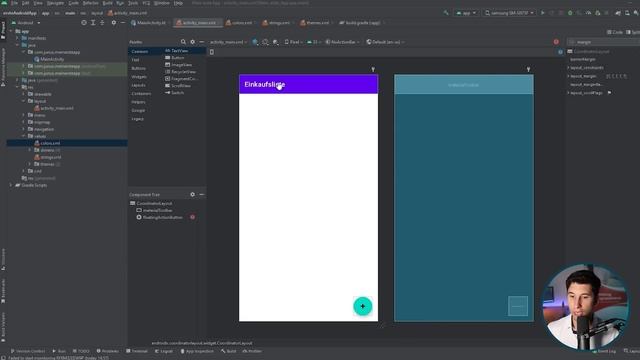Open the palette search magnifier
The height and width of the screenshot is (360, 640).
point(183,42)
